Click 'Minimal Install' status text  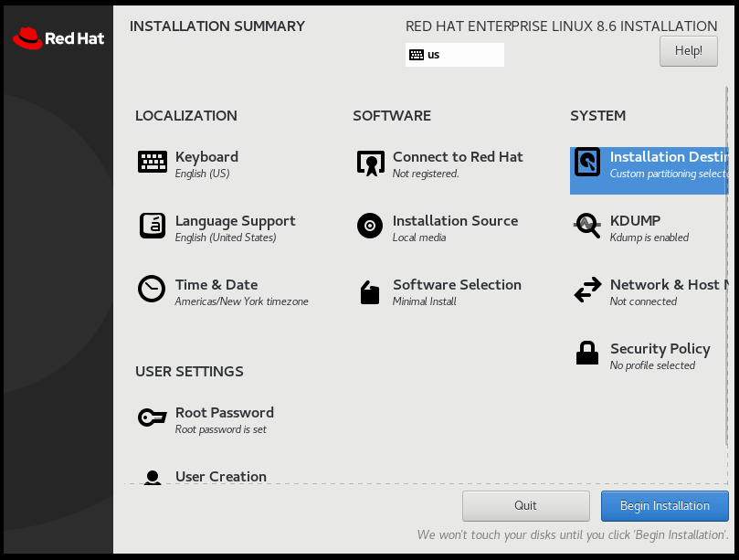[x=424, y=301]
